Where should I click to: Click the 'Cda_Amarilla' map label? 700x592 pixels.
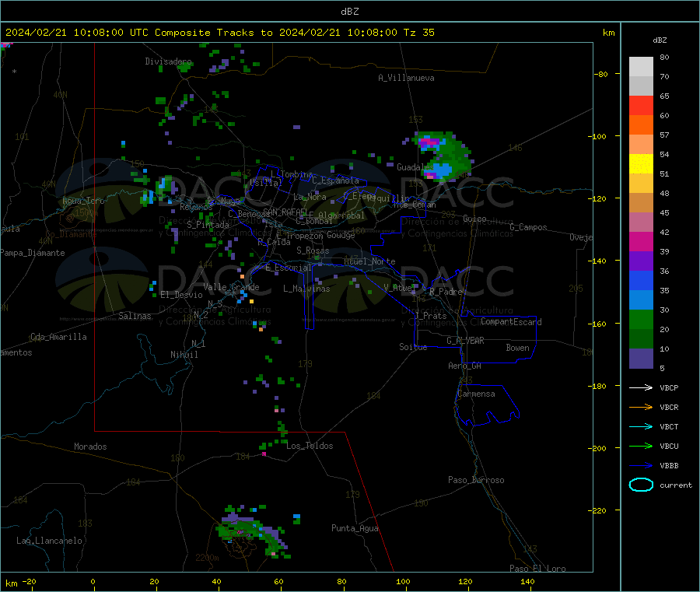[58, 337]
